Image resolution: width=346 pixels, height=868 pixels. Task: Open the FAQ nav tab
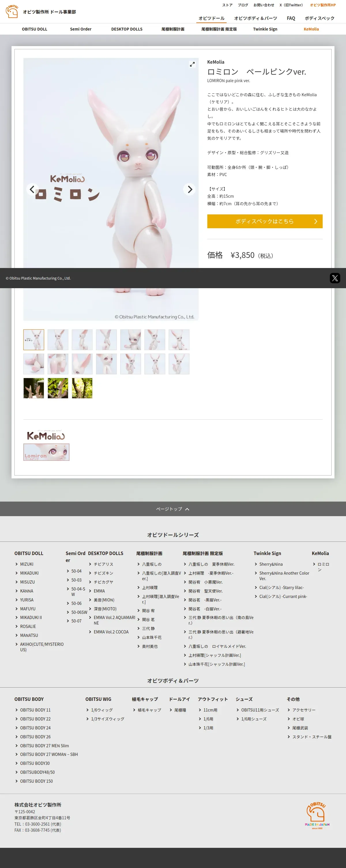click(x=291, y=18)
